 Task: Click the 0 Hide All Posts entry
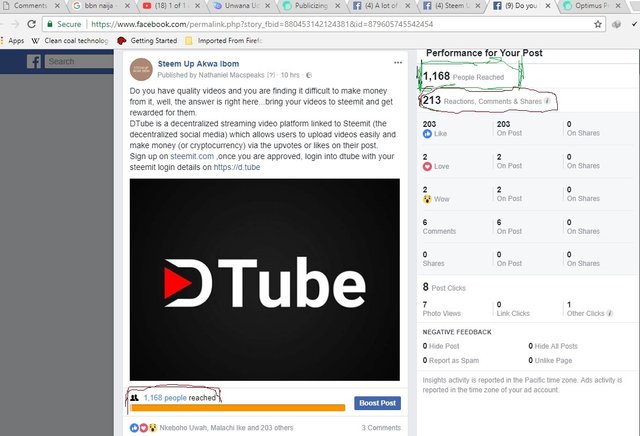(553, 346)
